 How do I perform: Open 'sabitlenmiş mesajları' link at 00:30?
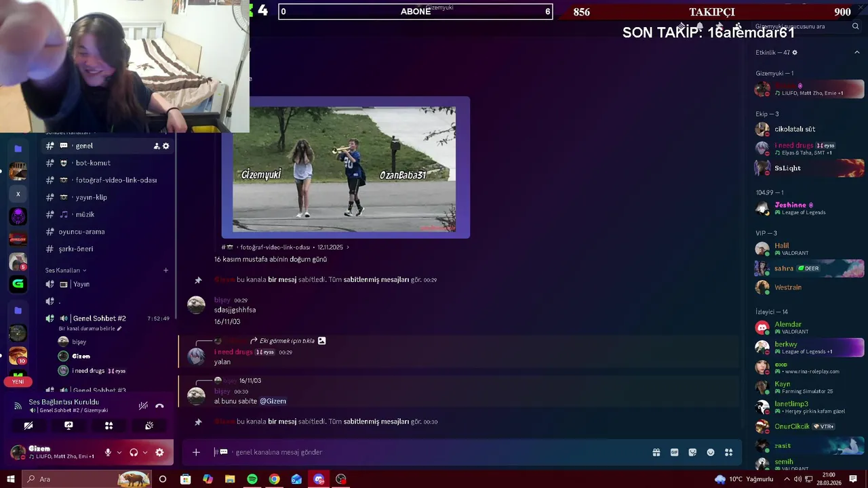click(376, 422)
